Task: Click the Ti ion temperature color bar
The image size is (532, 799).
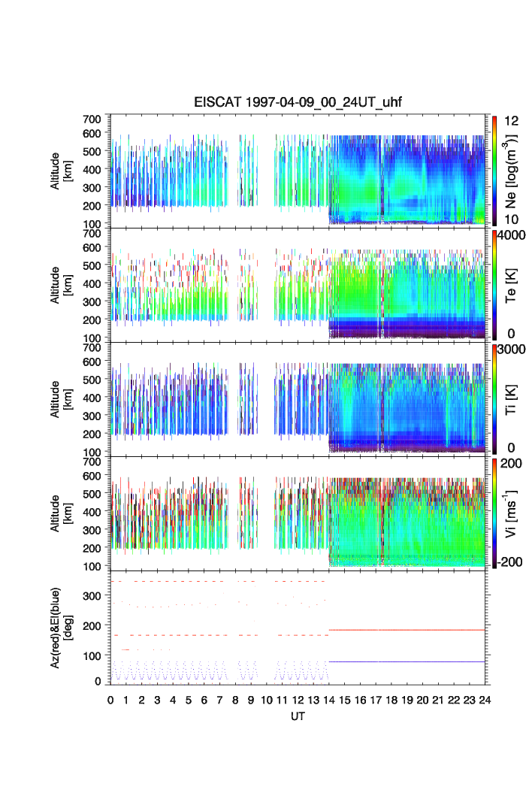Action: pyautogui.click(x=494, y=398)
